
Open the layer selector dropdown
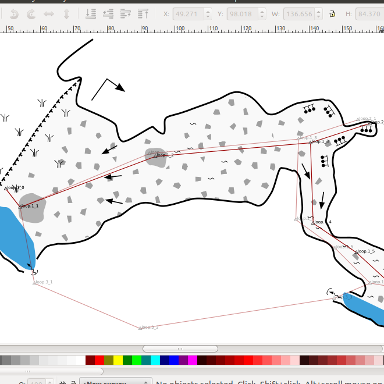(116, 381)
